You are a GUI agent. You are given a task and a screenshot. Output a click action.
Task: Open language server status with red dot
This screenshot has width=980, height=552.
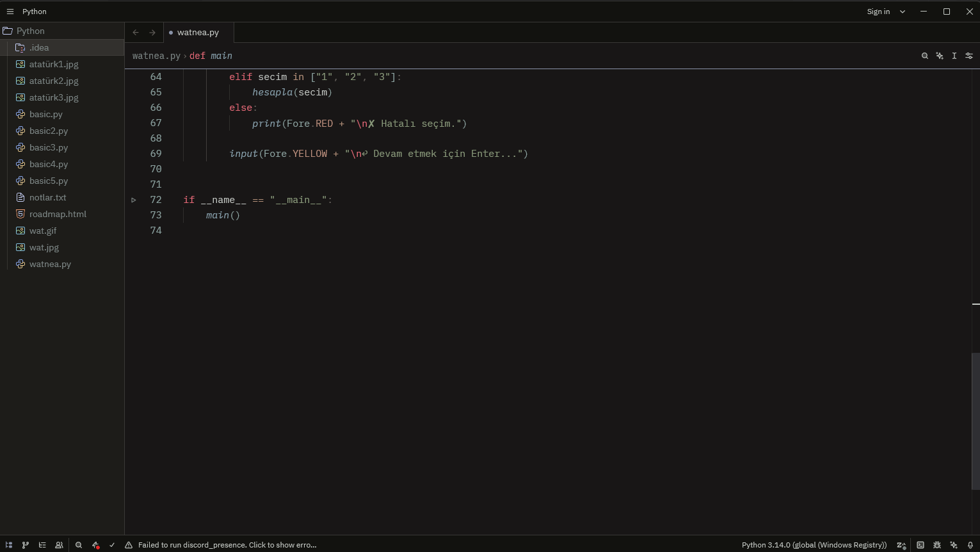pyautogui.click(x=95, y=545)
